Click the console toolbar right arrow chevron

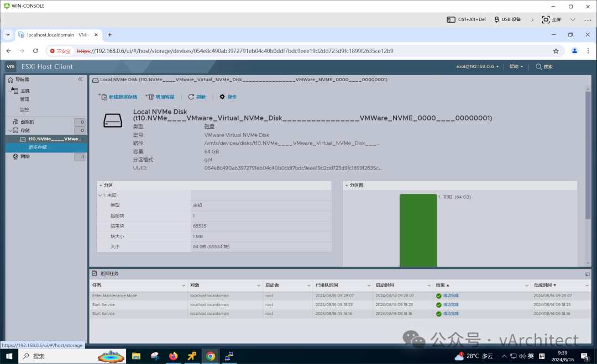click(x=532, y=20)
